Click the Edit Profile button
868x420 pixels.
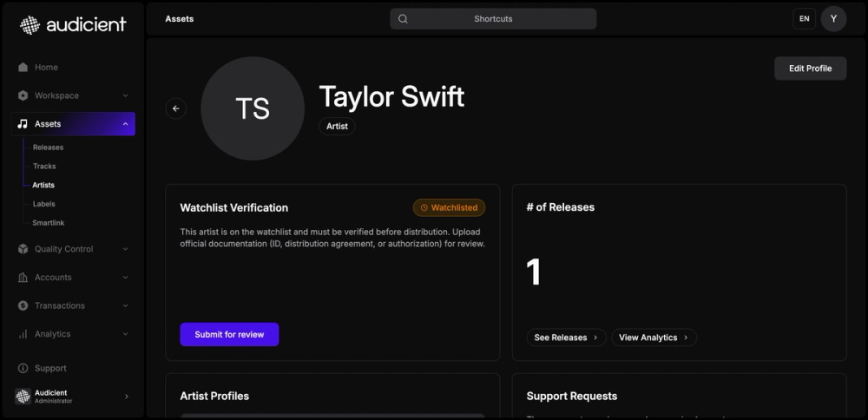click(811, 69)
